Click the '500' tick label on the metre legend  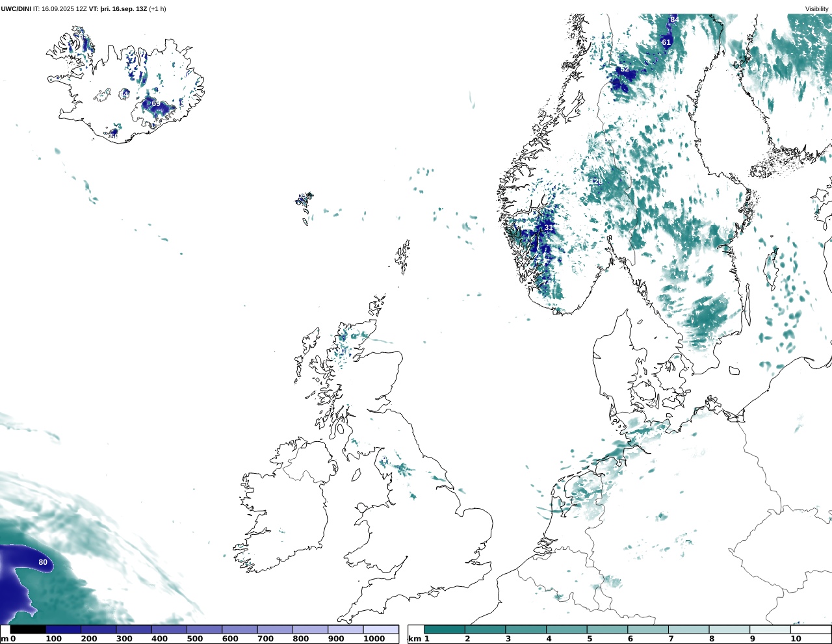coord(195,639)
